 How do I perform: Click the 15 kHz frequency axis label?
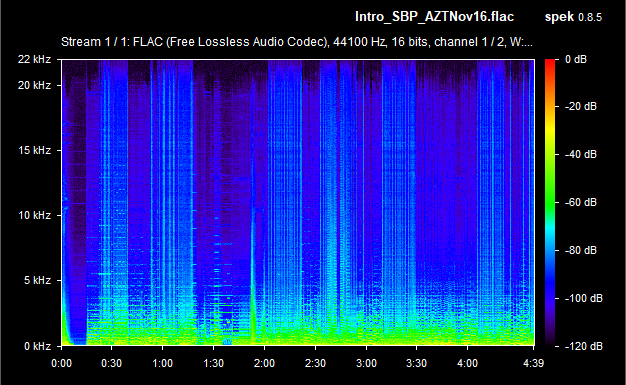point(34,150)
